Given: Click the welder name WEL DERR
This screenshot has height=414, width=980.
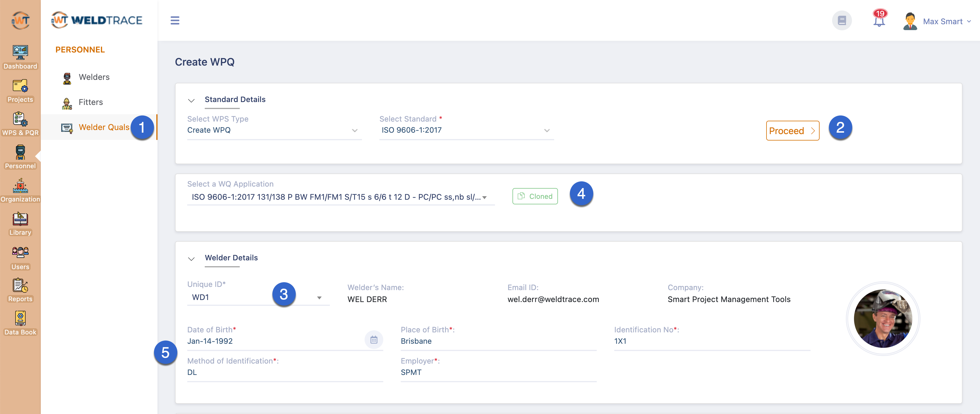Looking at the screenshot, I should (x=367, y=300).
